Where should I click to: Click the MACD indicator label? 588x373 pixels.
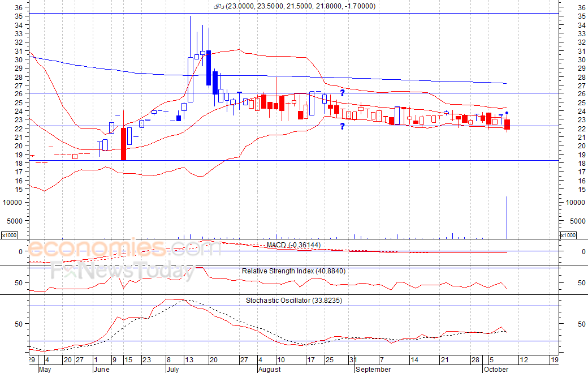(x=293, y=245)
